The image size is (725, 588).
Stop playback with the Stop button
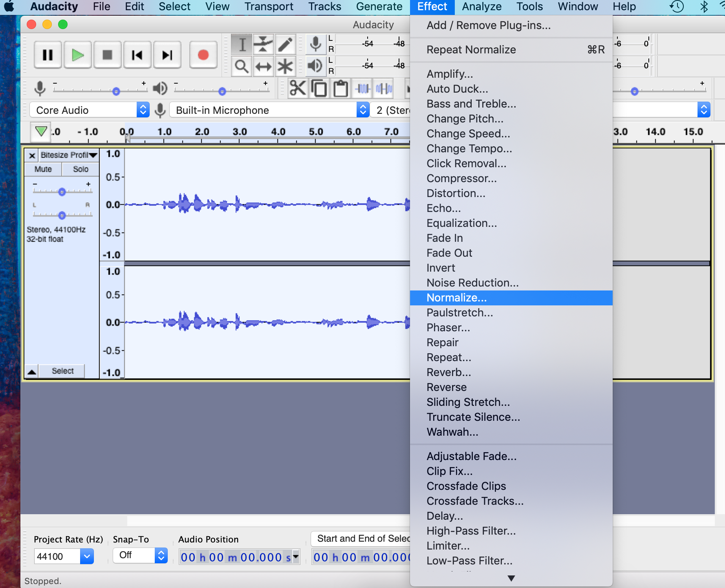click(107, 55)
